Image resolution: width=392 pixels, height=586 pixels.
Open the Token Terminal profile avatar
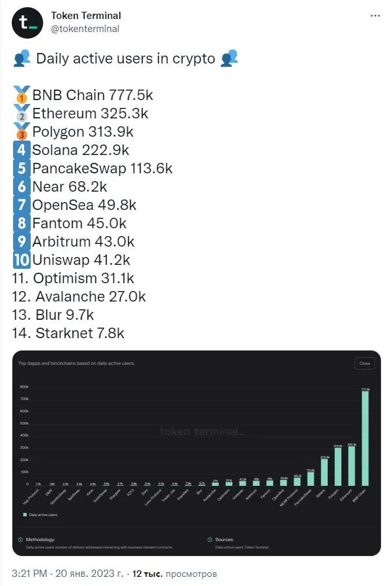27,23
